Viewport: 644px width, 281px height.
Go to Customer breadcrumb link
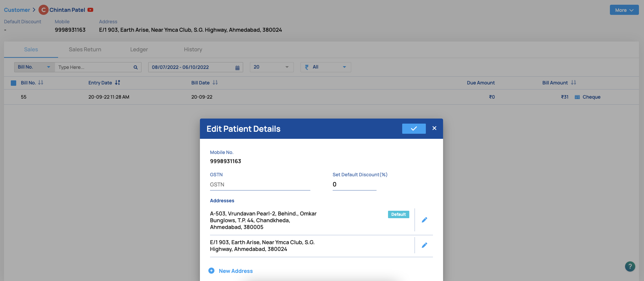pyautogui.click(x=17, y=10)
